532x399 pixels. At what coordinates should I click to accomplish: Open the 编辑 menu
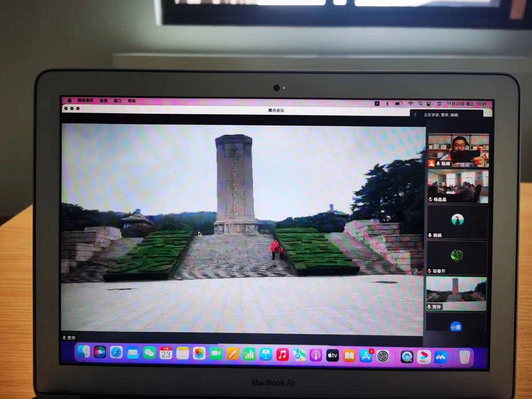tap(104, 101)
